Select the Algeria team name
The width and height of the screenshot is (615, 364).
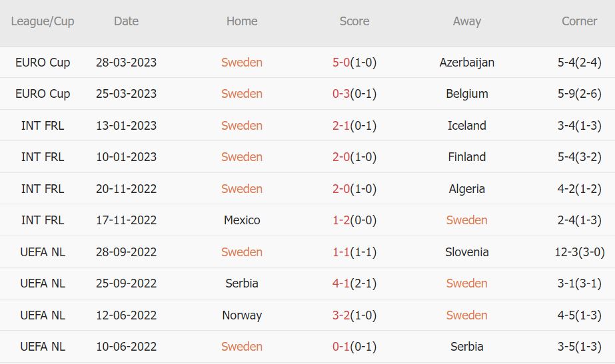(x=467, y=189)
